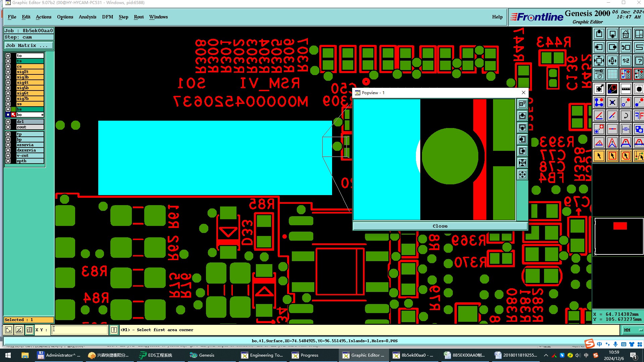Open the Analysis menu
Viewport: 644px width, 362px height.
point(88,17)
